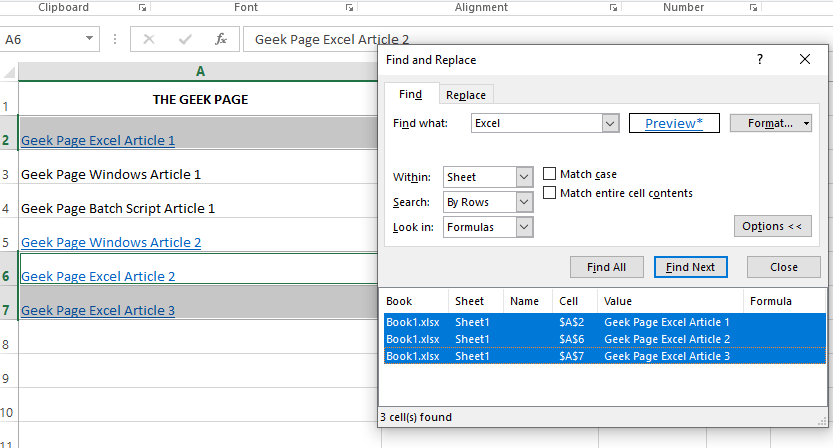Click the Find what input field
The height and width of the screenshot is (448, 833).
(537, 123)
